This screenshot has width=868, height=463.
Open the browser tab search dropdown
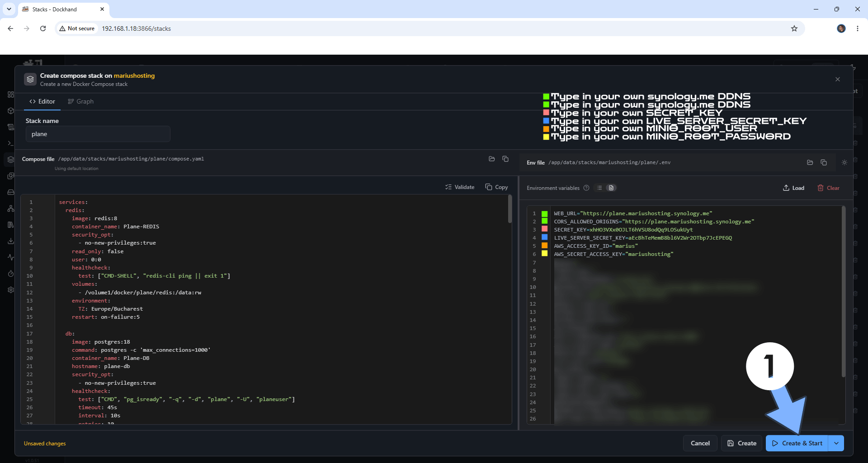point(9,9)
